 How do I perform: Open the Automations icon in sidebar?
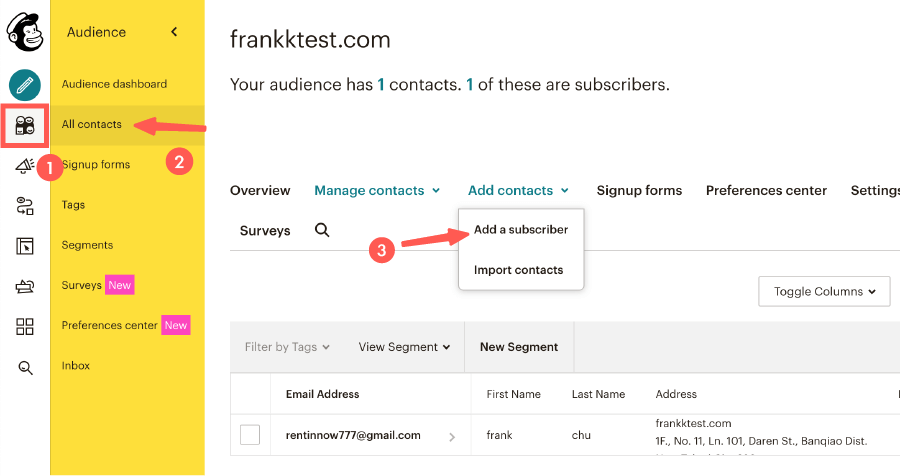point(25,207)
